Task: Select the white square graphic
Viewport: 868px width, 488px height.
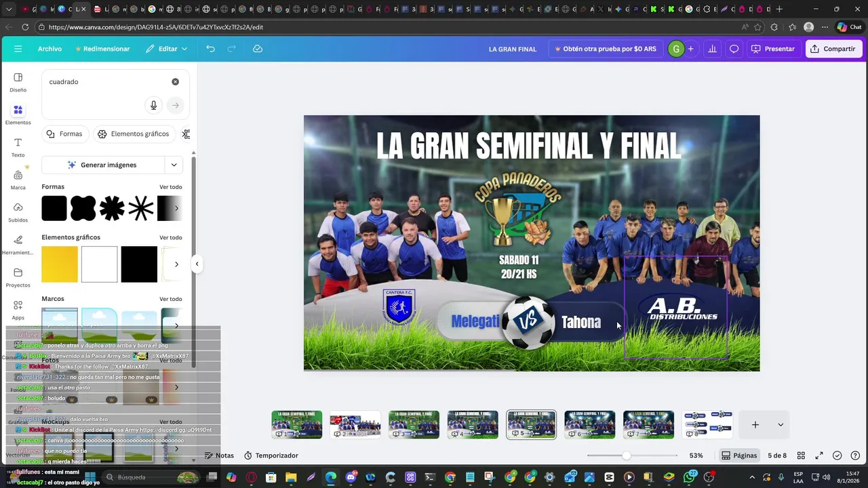Action: pyautogui.click(x=99, y=264)
